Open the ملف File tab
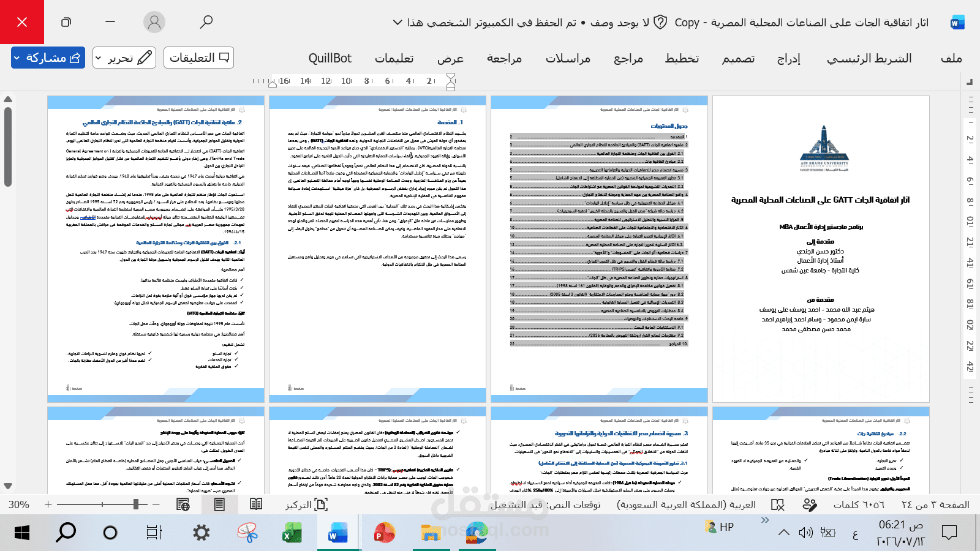980x551 pixels. [x=951, y=58]
